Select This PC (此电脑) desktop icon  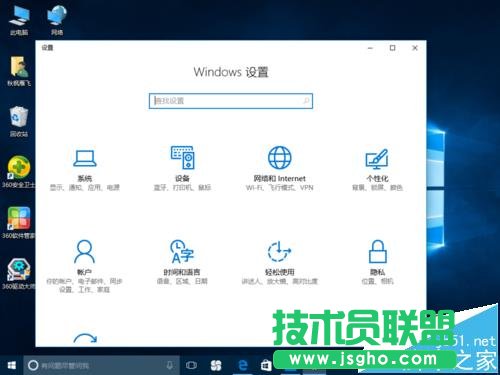[19, 21]
